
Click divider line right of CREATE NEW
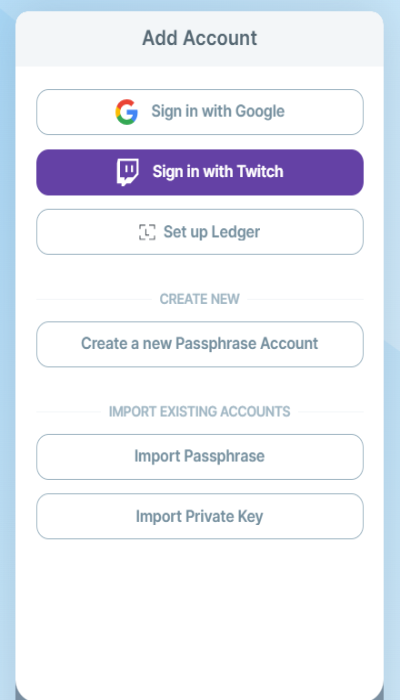(305, 299)
